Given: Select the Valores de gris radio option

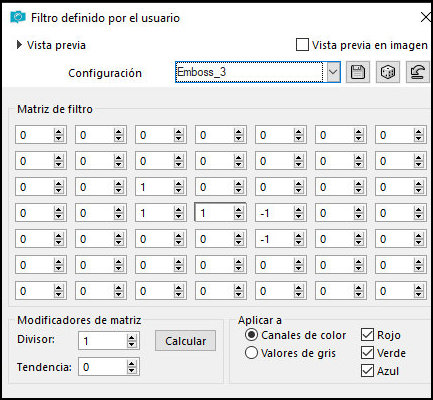Looking at the screenshot, I should click(251, 353).
